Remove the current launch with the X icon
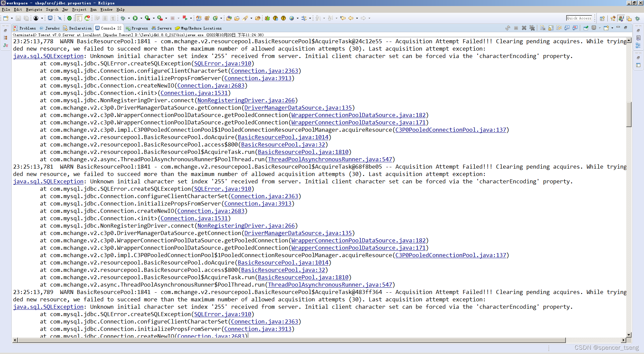The height and width of the screenshot is (354, 644). 524,28
